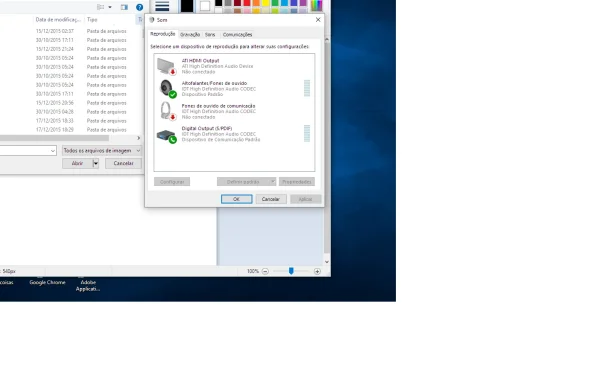Select the Color 2 white box in Paint

(x=205, y=6)
